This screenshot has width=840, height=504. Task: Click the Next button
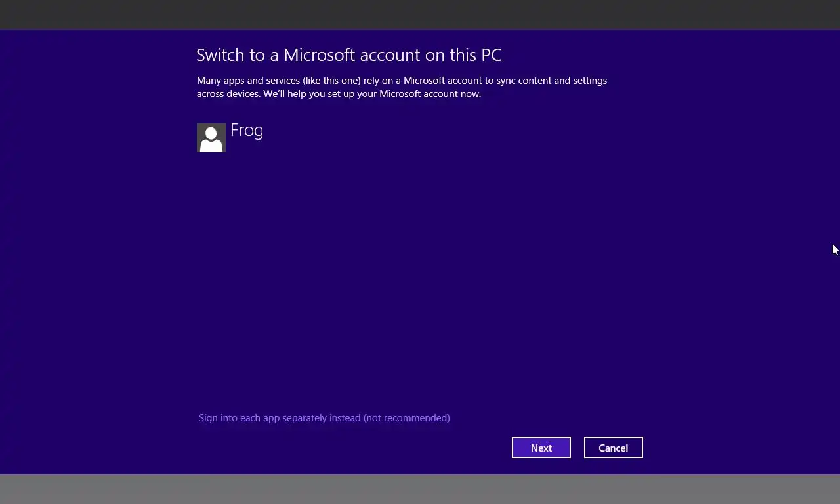[x=541, y=448]
